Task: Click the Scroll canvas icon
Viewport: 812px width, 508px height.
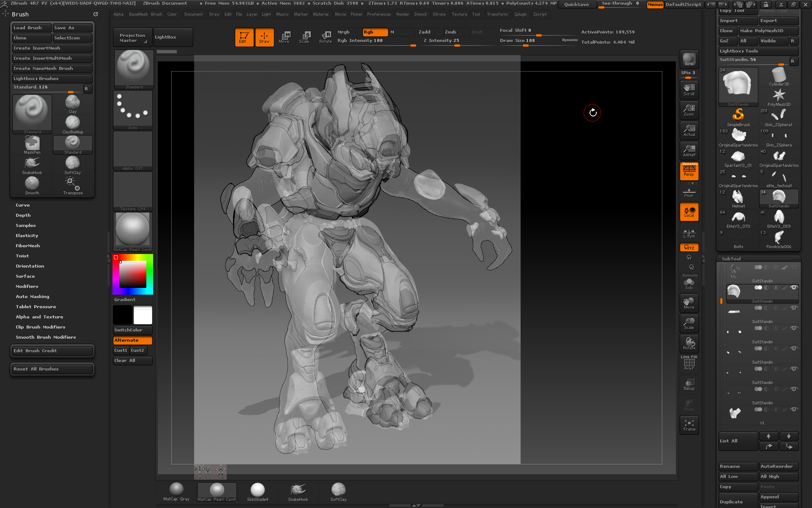Action: 689,90
